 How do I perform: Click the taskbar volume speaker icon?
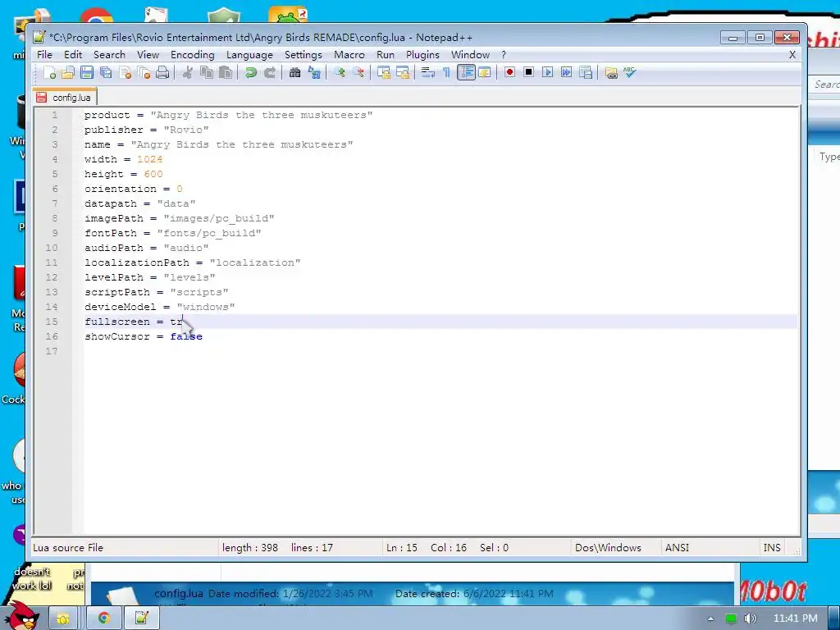[x=751, y=619]
